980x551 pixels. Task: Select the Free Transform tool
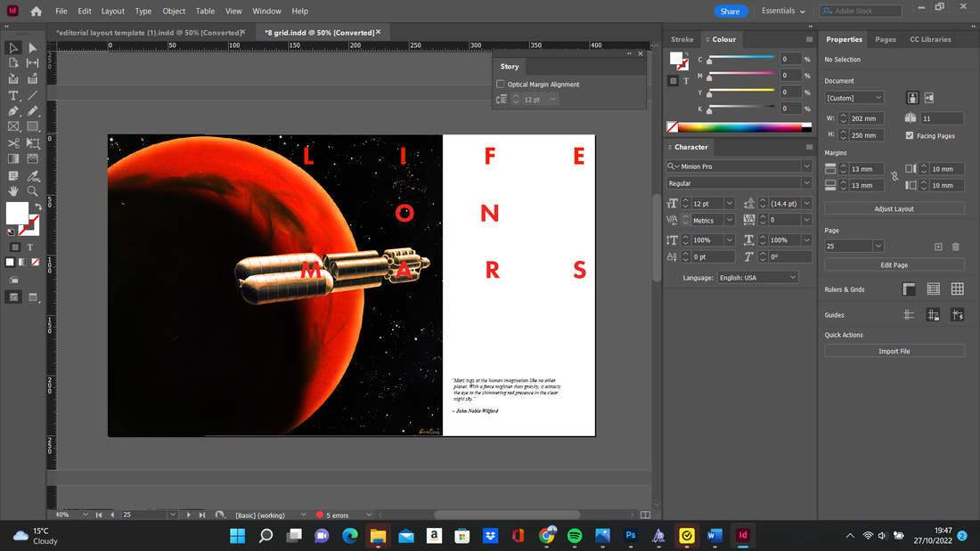(x=32, y=143)
